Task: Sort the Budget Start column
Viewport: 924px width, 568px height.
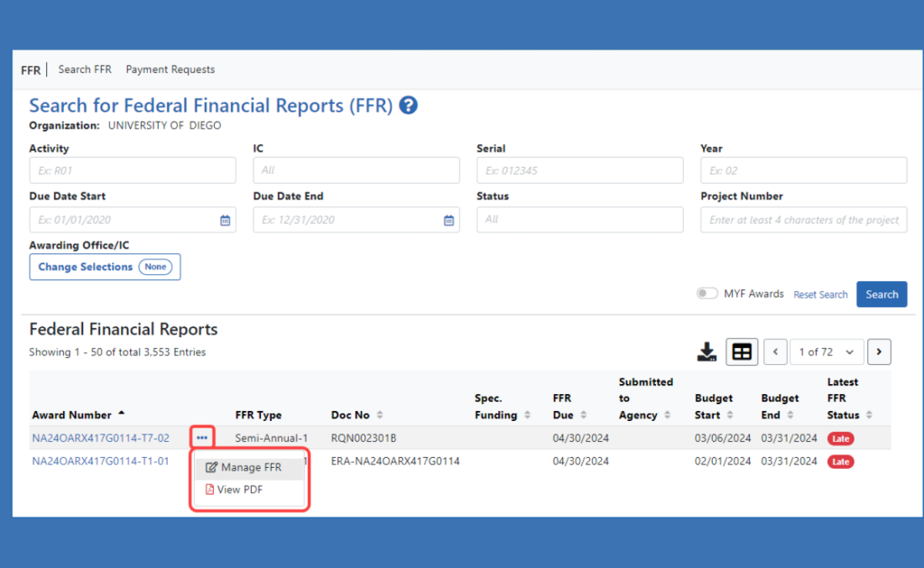Action: coord(730,415)
